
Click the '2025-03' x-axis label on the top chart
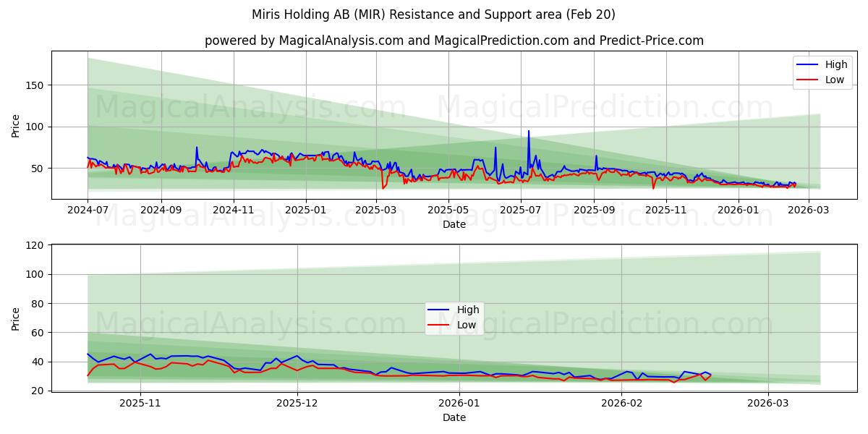[376, 210]
